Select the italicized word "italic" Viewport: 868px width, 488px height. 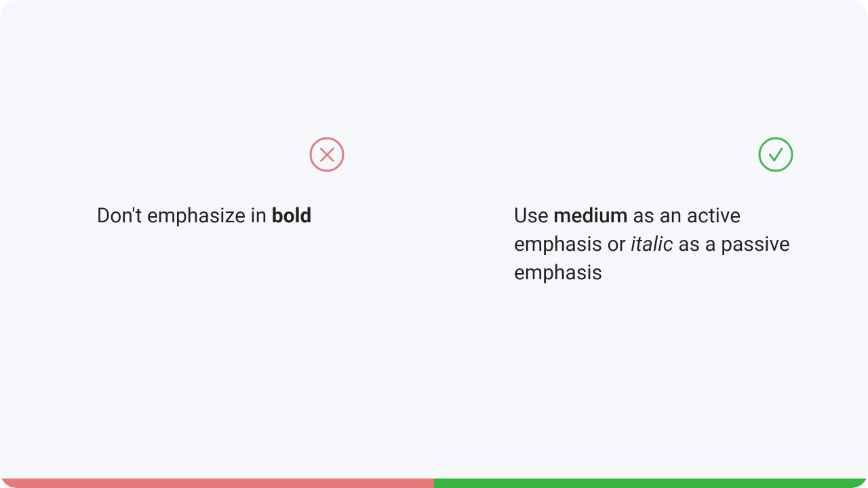click(x=652, y=244)
